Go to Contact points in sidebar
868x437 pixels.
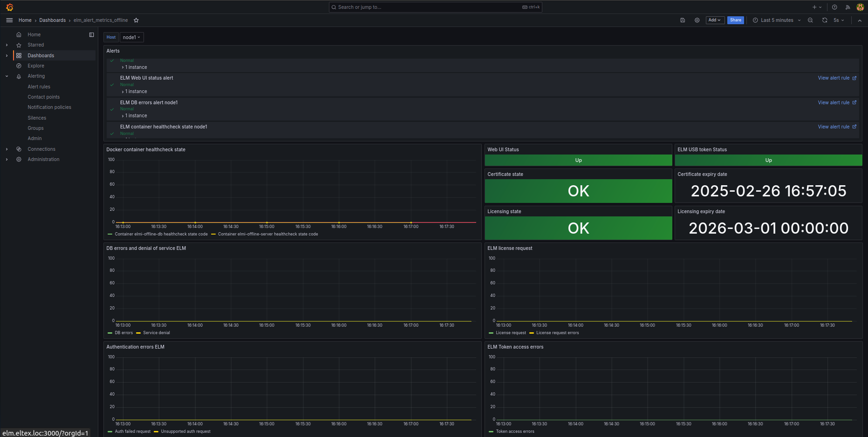43,97
